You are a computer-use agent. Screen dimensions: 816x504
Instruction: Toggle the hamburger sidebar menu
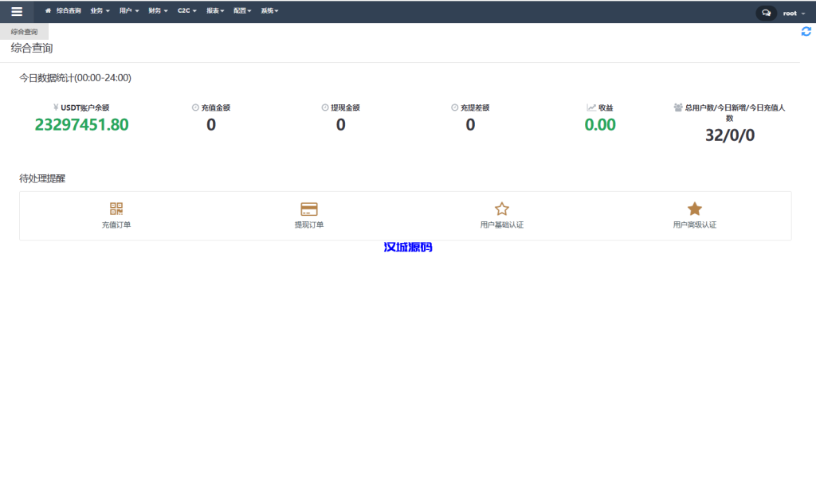17,12
